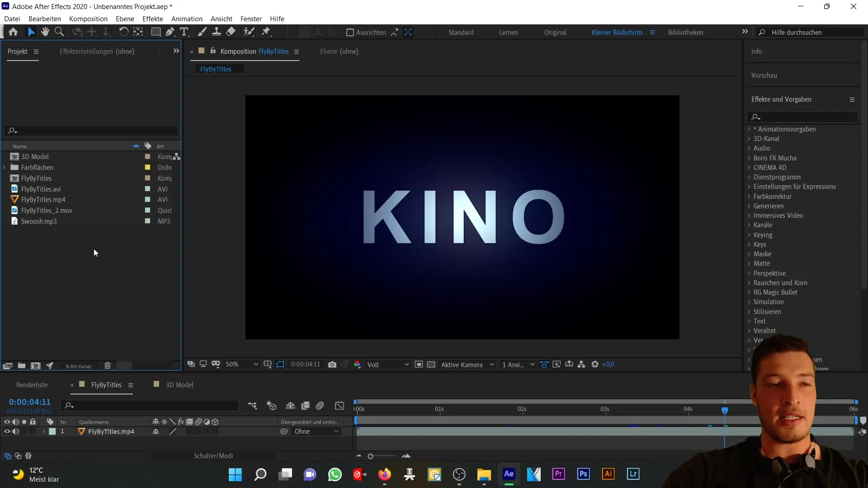Create new composition icon in Project panel
The height and width of the screenshot is (488, 868).
(35, 366)
